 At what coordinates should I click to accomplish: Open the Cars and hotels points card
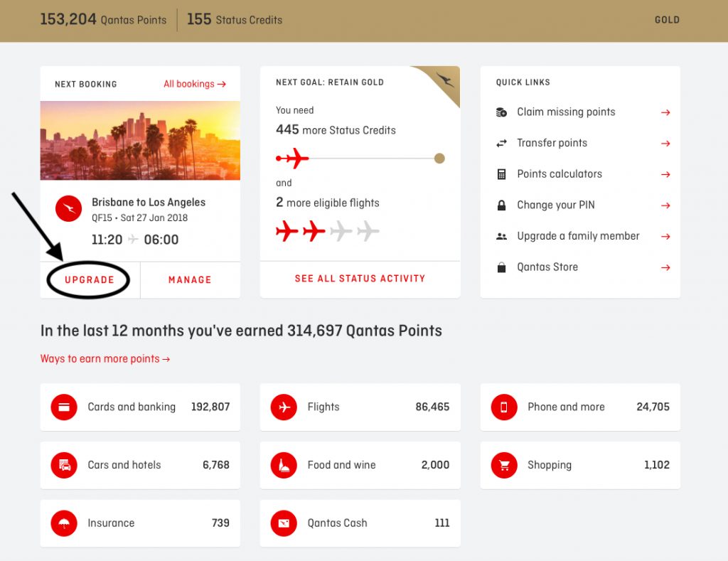click(x=140, y=465)
